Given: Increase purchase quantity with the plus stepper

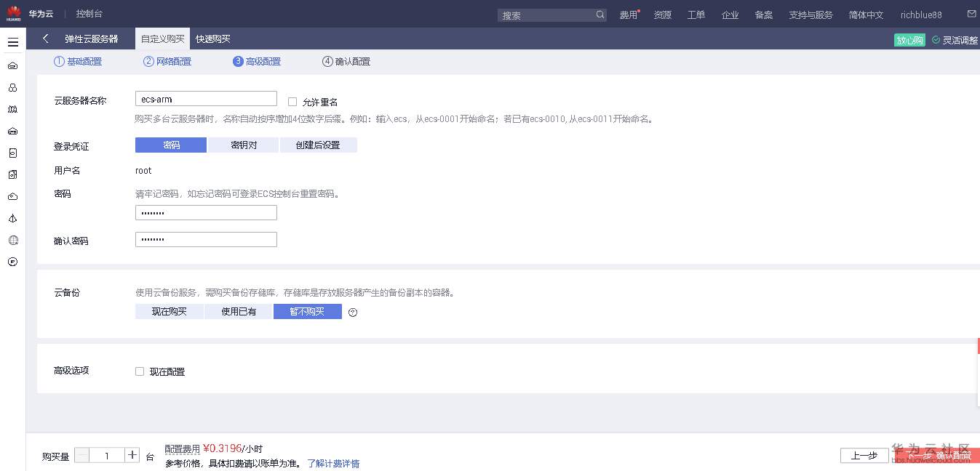Looking at the screenshot, I should tap(132, 454).
